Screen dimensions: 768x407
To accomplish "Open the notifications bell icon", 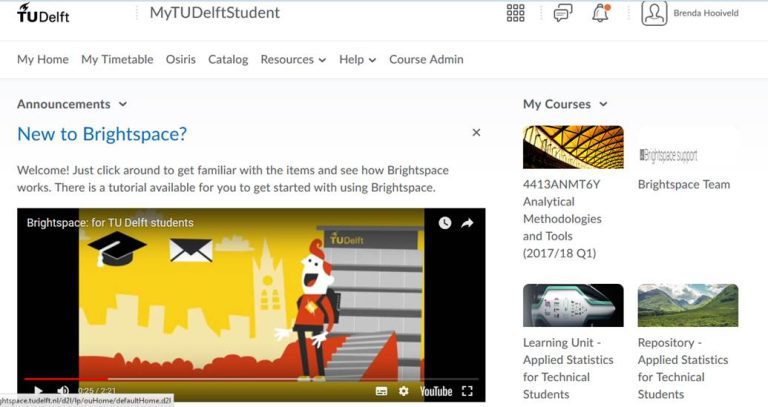I will click(x=601, y=13).
